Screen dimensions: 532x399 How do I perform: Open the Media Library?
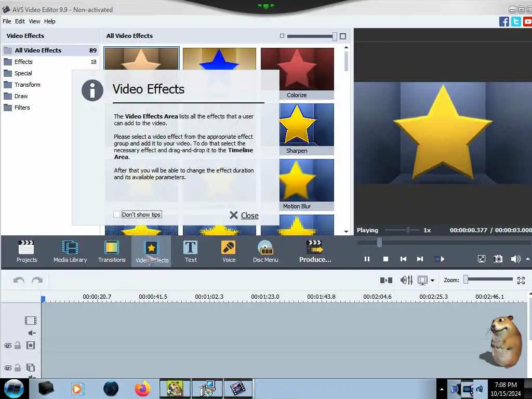point(70,251)
